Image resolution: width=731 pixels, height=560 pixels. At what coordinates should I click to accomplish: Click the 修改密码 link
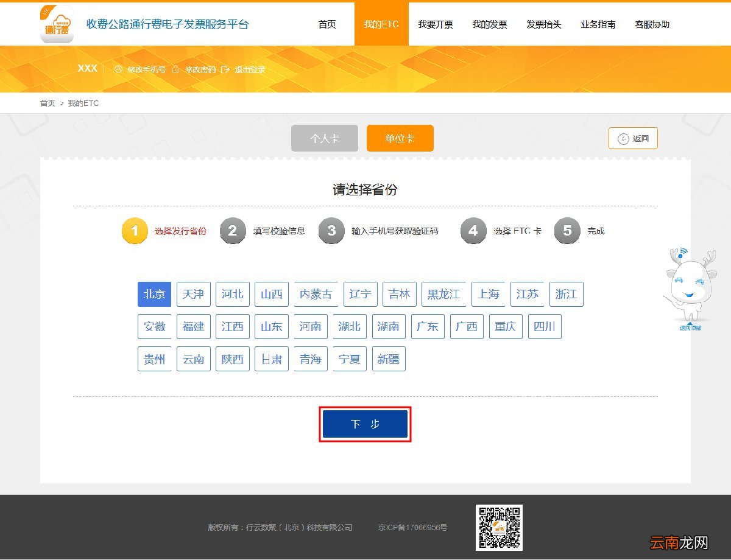(x=200, y=70)
